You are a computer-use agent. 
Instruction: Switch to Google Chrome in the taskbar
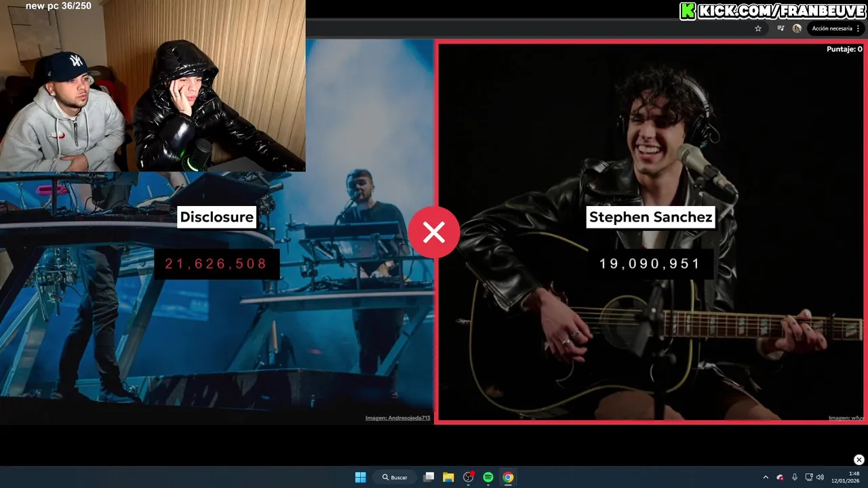[x=508, y=477]
